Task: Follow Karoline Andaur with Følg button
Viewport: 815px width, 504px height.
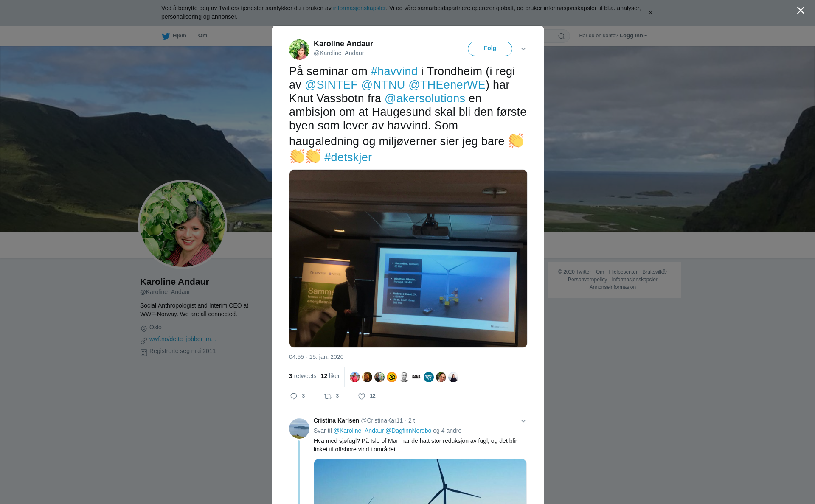Action: [490, 49]
